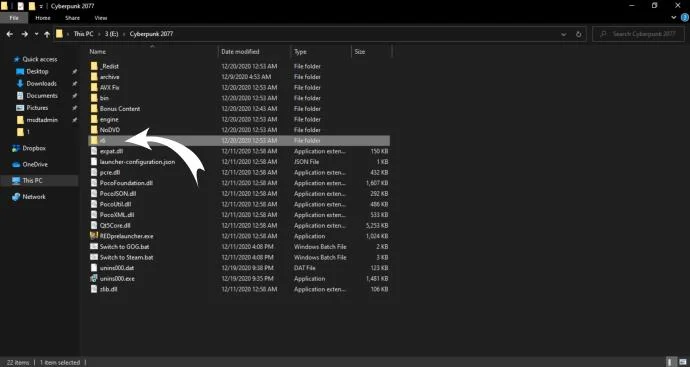Open Quick Access Toolbar customize dropdown
Screen dimensions: 690x367
pos(41,6)
